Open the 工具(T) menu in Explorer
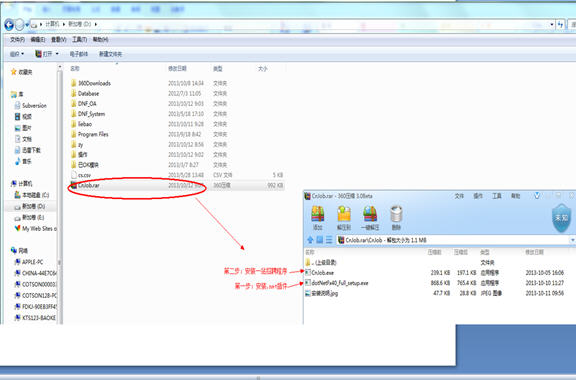The height and width of the screenshot is (380, 576). pyautogui.click(x=79, y=39)
